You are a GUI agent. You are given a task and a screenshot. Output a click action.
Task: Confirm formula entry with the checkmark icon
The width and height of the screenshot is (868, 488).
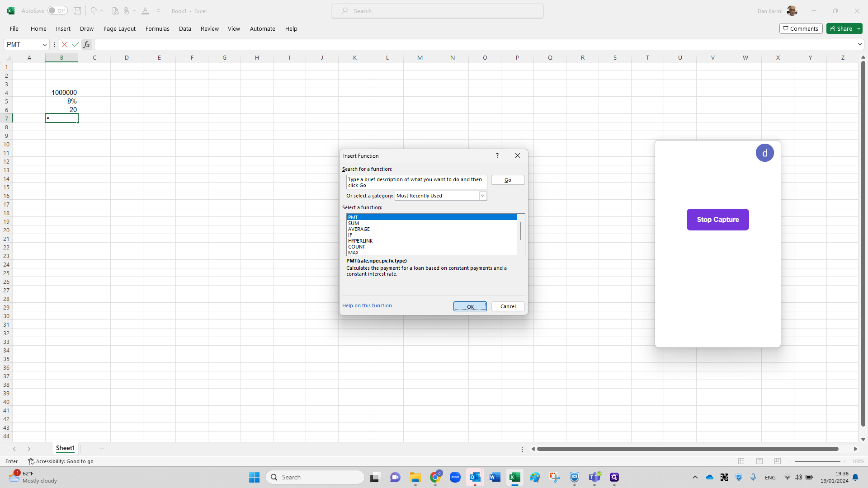point(75,44)
